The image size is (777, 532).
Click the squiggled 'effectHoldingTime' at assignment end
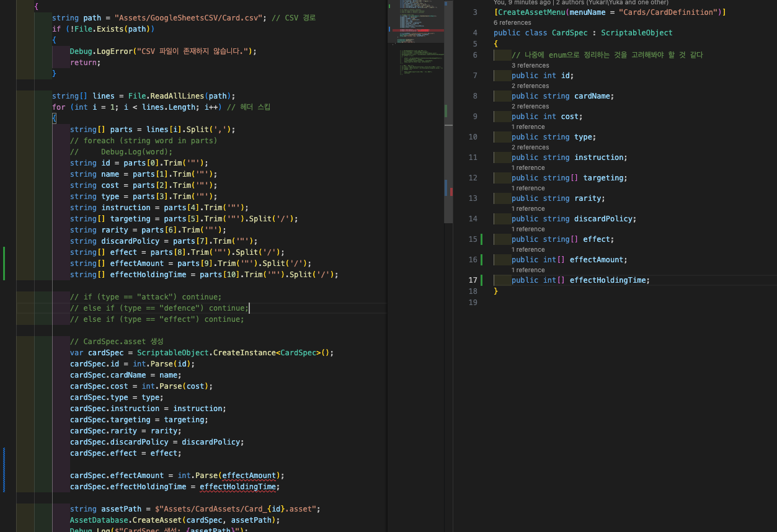(x=238, y=487)
